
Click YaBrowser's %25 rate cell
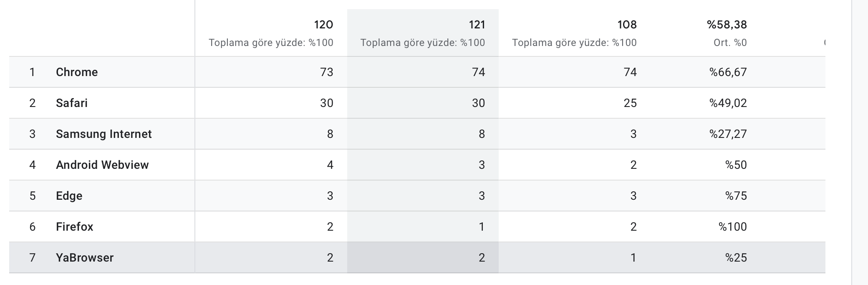coord(736,257)
